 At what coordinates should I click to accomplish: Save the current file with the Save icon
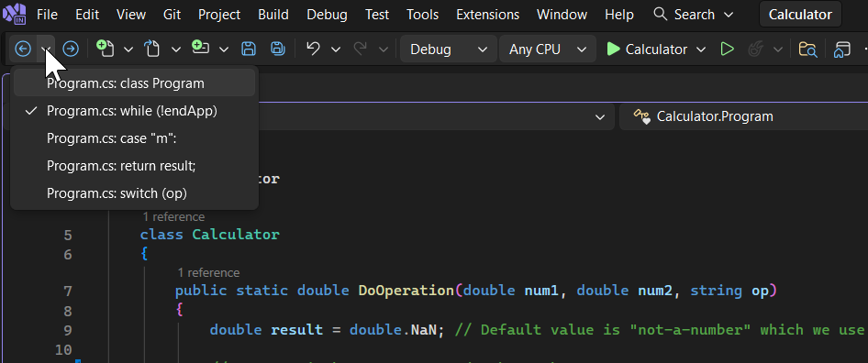point(249,49)
